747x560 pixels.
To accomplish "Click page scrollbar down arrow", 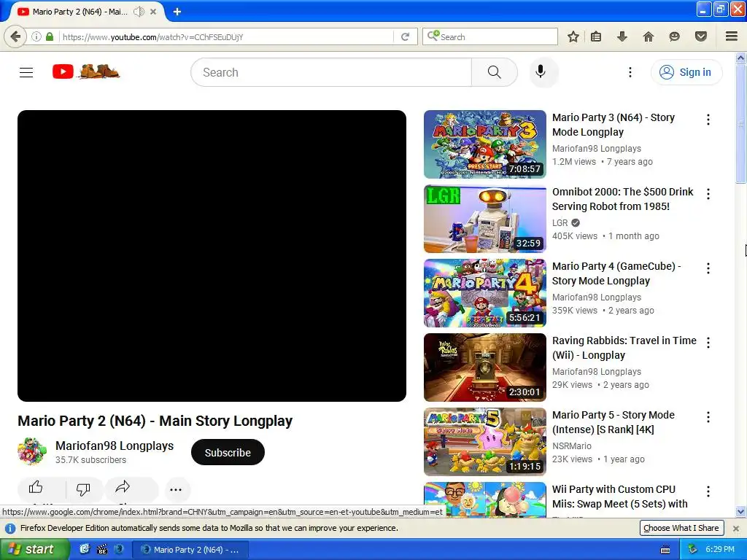I will pyautogui.click(x=741, y=512).
